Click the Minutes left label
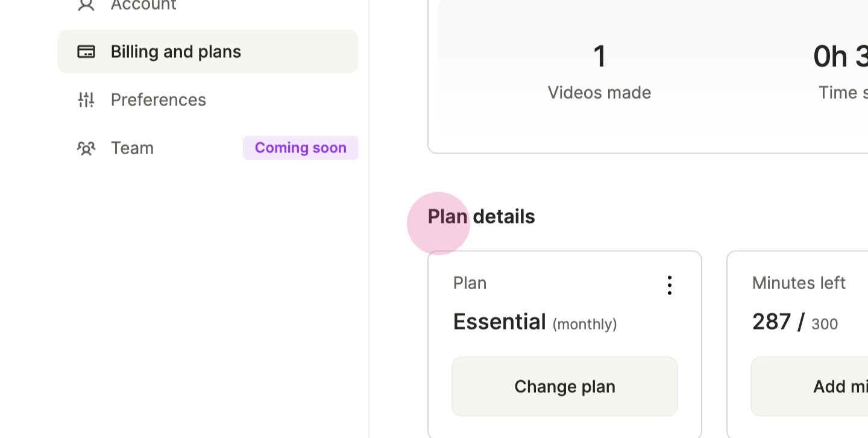This screenshot has height=438, width=868. click(x=799, y=283)
